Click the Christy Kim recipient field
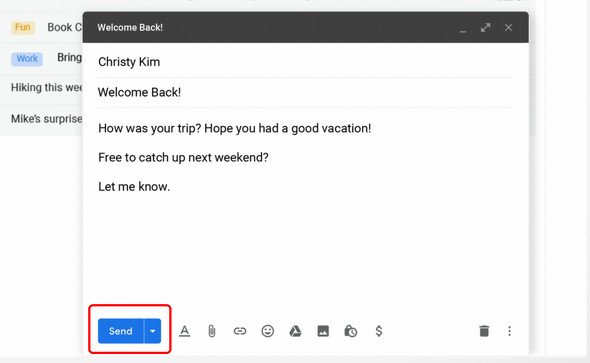The height and width of the screenshot is (363, 590). pos(305,62)
